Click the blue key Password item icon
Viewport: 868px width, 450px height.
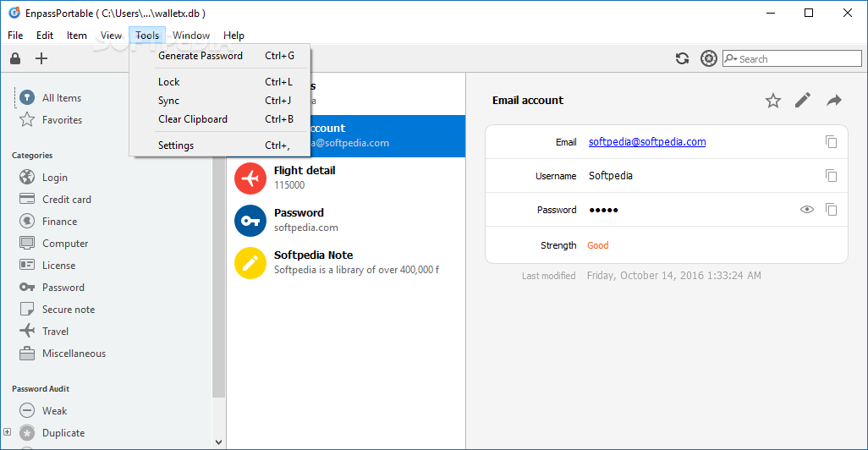(250, 220)
